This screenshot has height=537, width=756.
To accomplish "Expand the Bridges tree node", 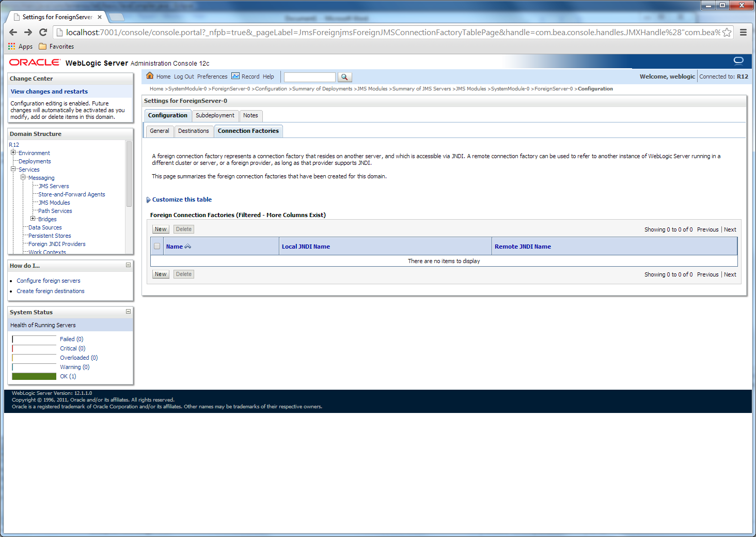I will pyautogui.click(x=33, y=219).
